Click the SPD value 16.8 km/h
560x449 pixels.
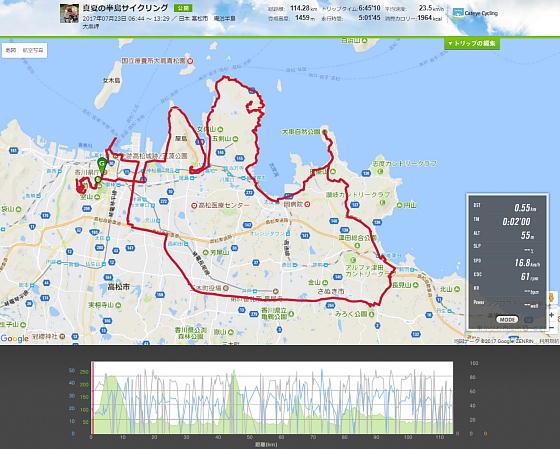click(x=527, y=263)
